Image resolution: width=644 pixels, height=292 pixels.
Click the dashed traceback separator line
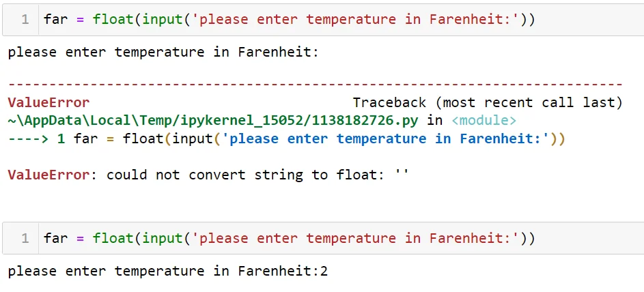(314, 85)
